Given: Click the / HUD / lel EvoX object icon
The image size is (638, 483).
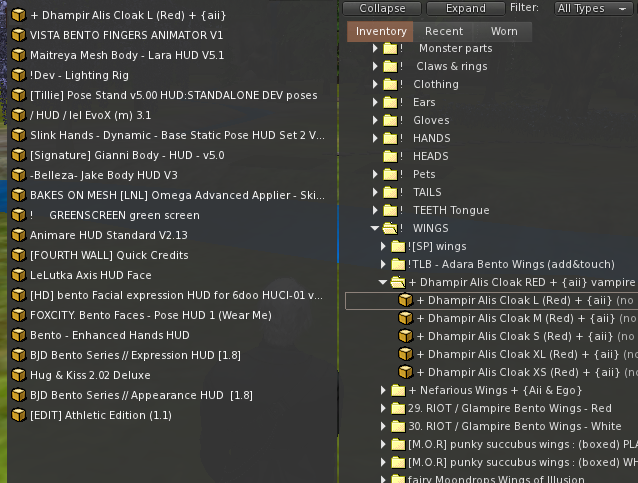Looking at the screenshot, I should pyautogui.click(x=18, y=115).
